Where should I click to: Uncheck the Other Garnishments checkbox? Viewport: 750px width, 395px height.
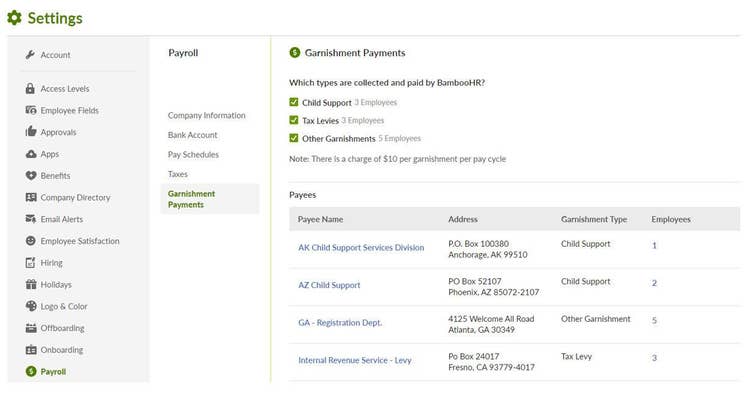click(x=294, y=138)
